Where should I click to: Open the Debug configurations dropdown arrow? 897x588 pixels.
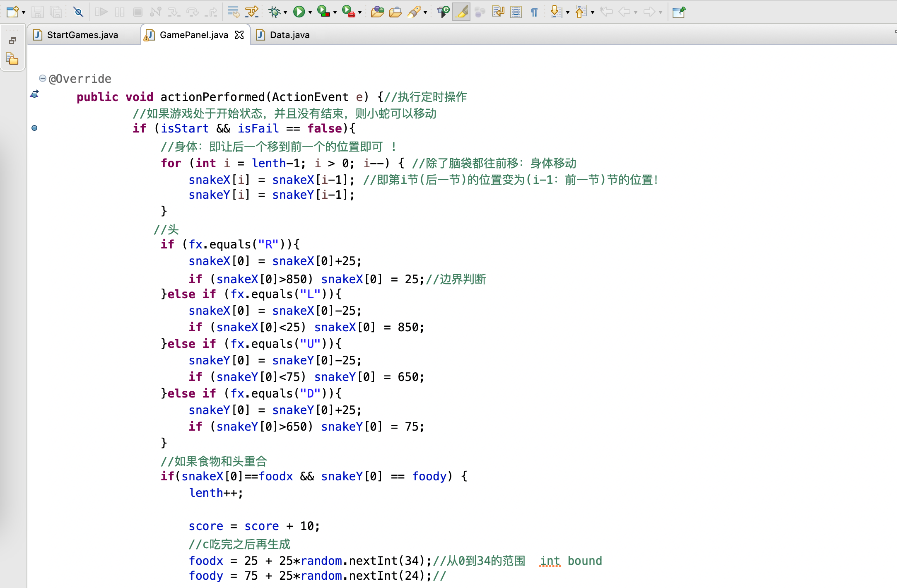(x=285, y=12)
